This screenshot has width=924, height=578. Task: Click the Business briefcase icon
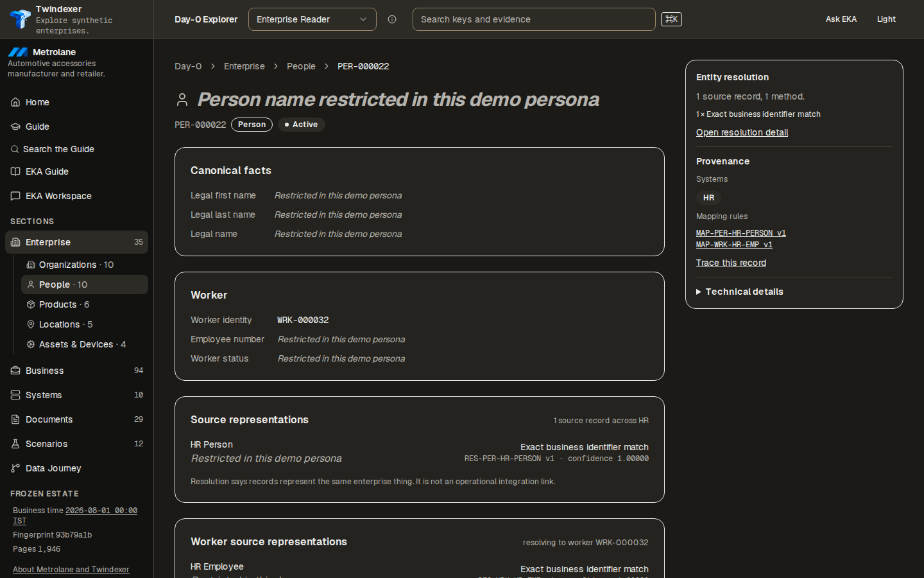(x=15, y=371)
